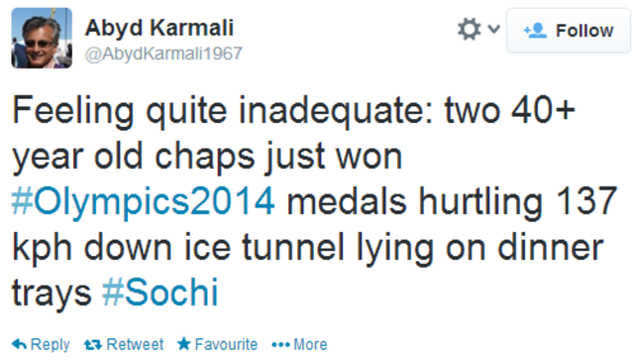Screen dimensions: 644x360
Task: Select the Retweet text link
Action: click(x=135, y=344)
